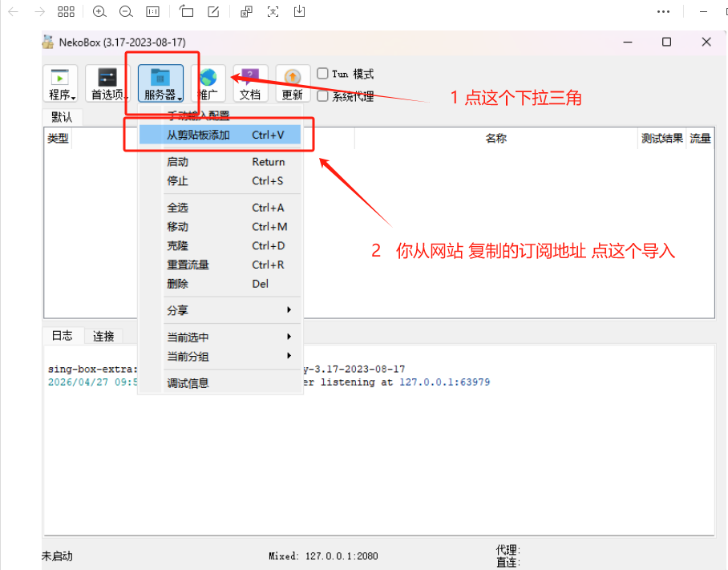Image resolution: width=728 pixels, height=570 pixels.
Task: Open the thumbnail grid view icon
Action: click(x=67, y=11)
